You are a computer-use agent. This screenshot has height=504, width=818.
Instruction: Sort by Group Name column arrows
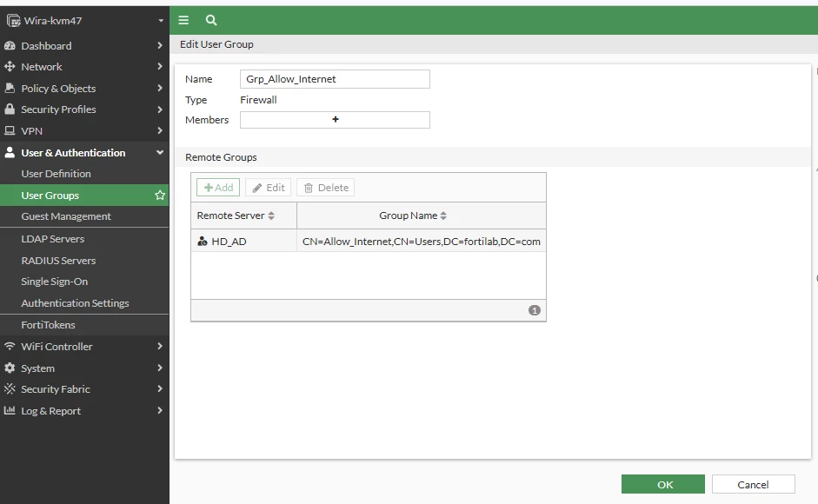point(443,216)
